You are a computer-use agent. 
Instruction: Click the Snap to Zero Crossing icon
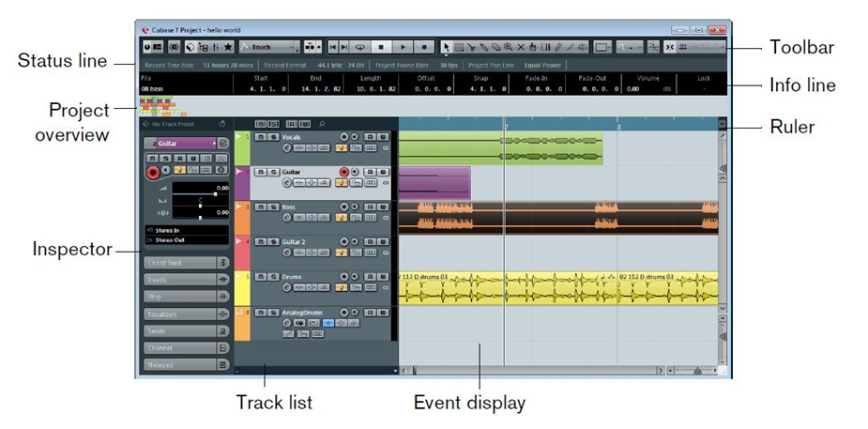654,47
